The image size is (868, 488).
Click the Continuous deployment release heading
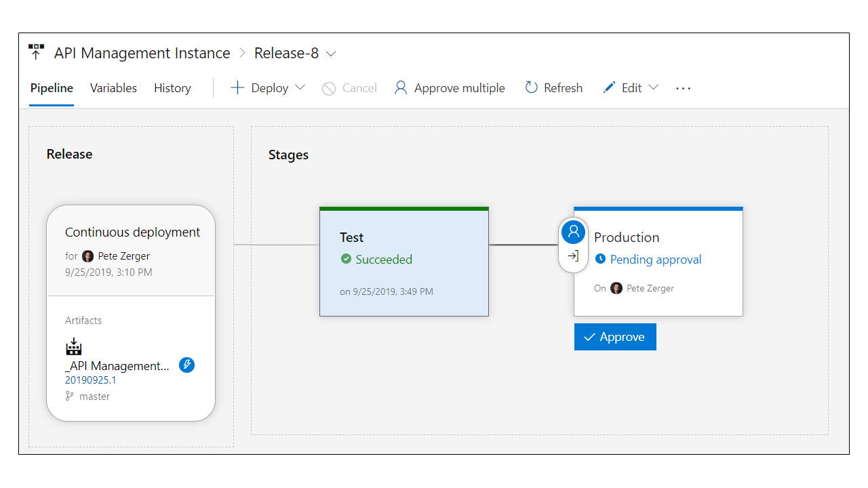(x=133, y=232)
